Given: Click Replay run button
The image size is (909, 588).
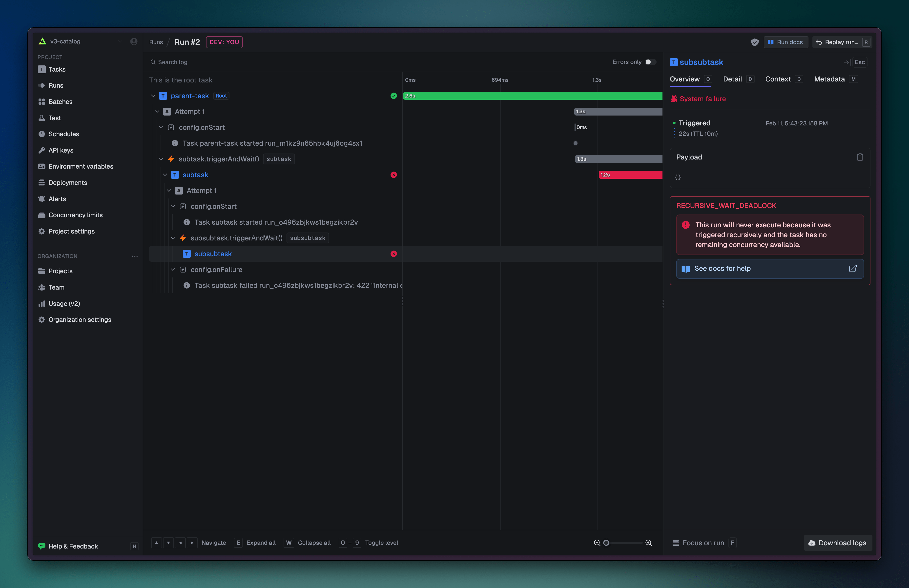Looking at the screenshot, I should [x=842, y=42].
